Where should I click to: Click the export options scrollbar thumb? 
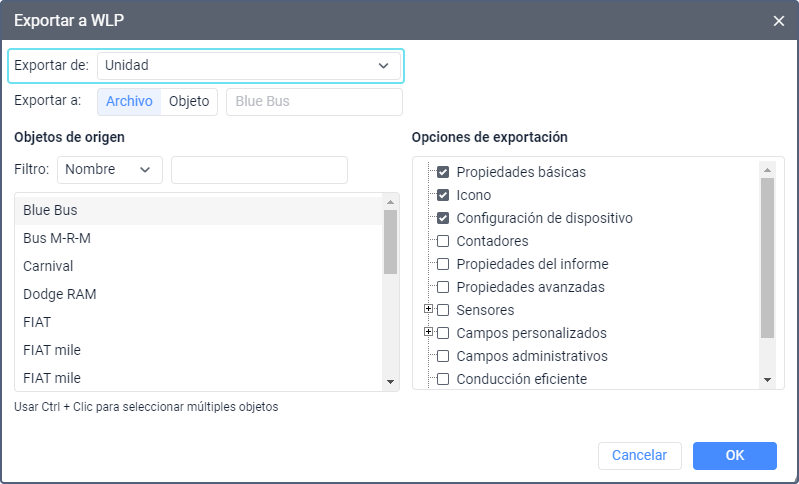click(x=767, y=257)
